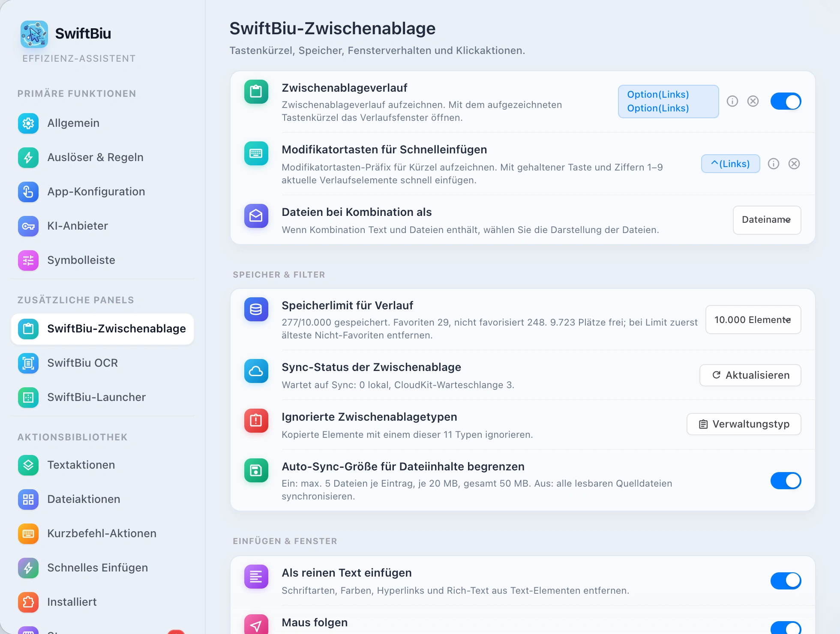Click Sync-Status cloud icon

pyautogui.click(x=256, y=371)
